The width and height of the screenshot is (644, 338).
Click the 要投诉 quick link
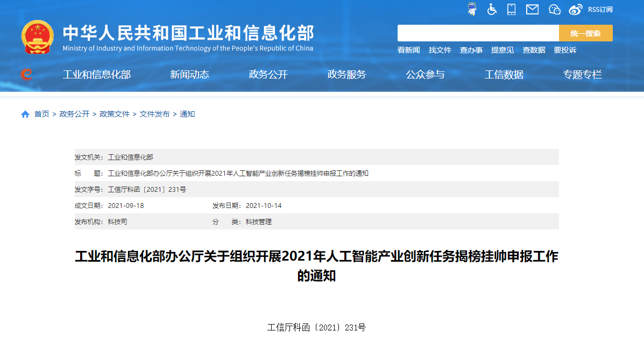[x=565, y=50]
